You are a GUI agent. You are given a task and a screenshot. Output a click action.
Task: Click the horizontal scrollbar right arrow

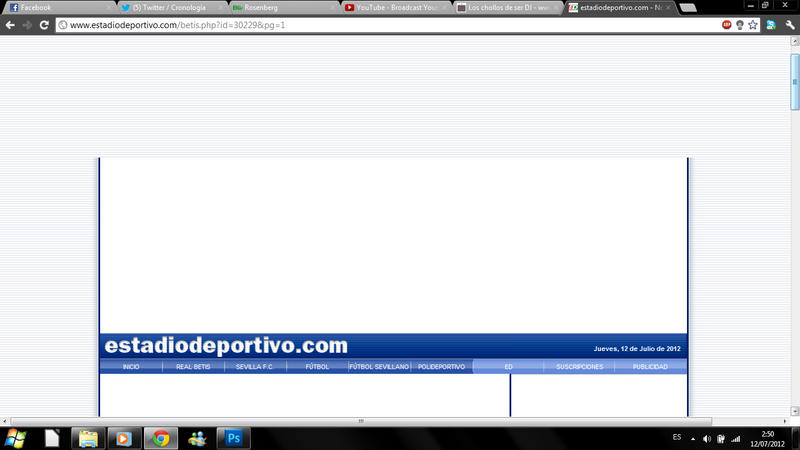(785, 421)
